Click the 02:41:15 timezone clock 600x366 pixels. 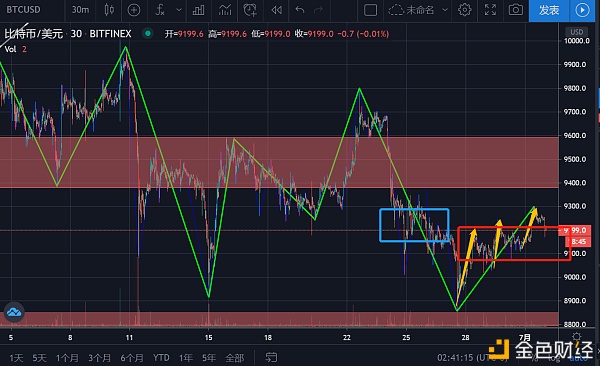click(x=473, y=358)
